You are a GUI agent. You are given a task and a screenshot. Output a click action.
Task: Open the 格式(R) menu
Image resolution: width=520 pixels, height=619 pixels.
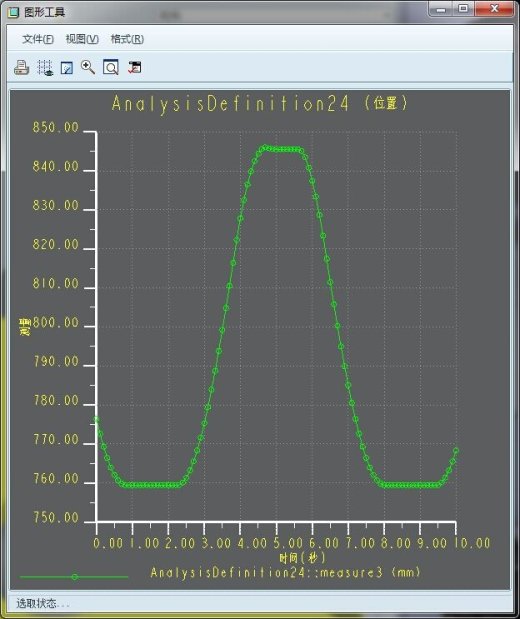point(127,39)
